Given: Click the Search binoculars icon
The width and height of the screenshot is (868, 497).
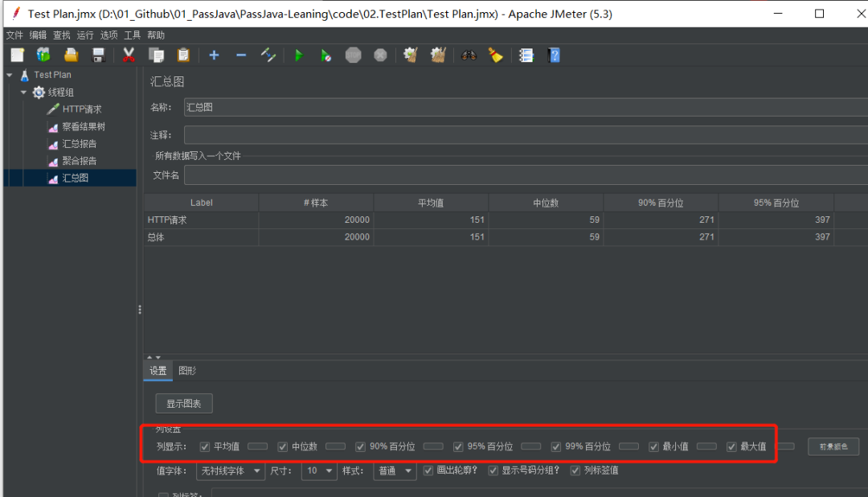Looking at the screenshot, I should [x=469, y=55].
